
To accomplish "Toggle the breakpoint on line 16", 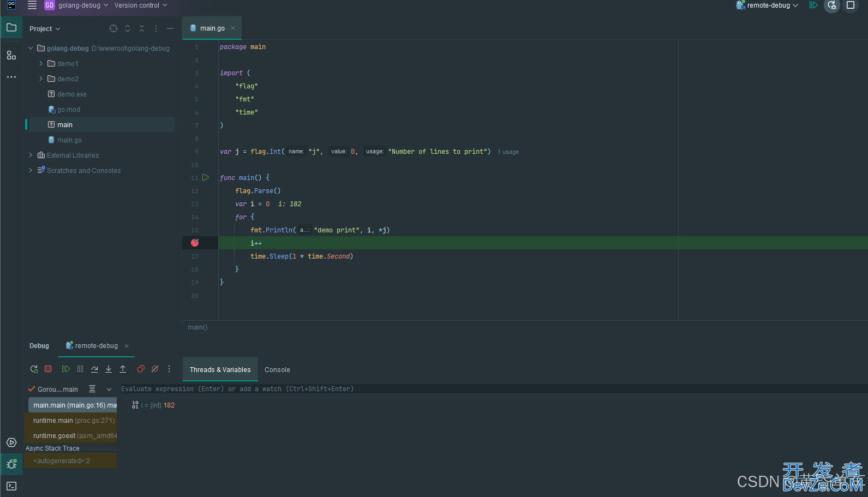I will (195, 243).
